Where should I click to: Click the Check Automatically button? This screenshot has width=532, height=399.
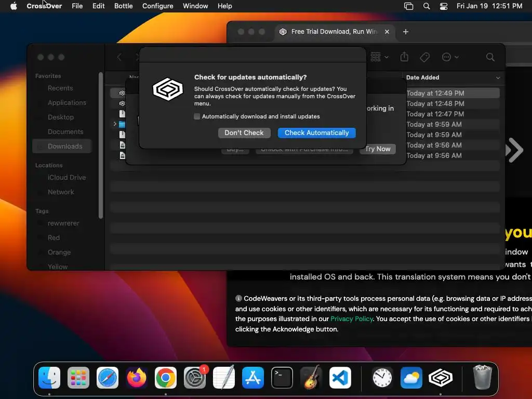click(316, 132)
